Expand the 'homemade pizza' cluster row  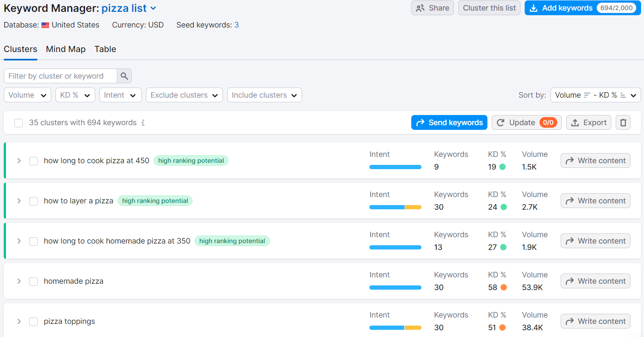coord(19,281)
